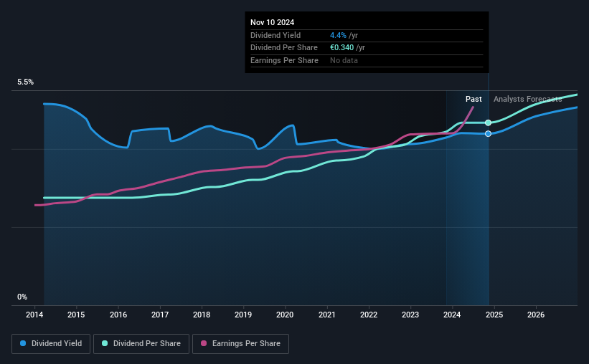589x364 pixels.
Task: Click the Past label on the chart
Action: tap(473, 99)
